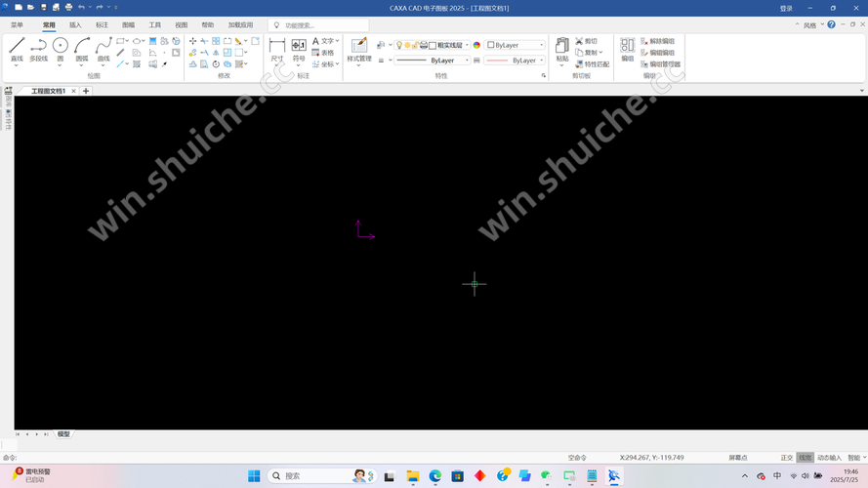This screenshot has height=488, width=868.
Task: Open Microsoft Edge from the taskbar
Action: (435, 476)
